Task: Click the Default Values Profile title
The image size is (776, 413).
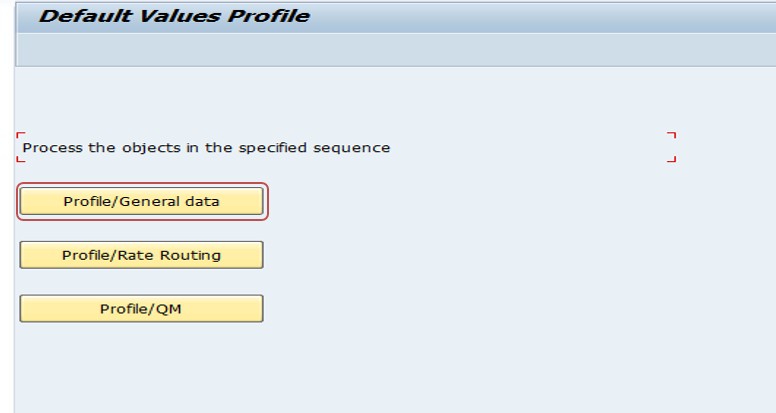Action: (x=174, y=16)
